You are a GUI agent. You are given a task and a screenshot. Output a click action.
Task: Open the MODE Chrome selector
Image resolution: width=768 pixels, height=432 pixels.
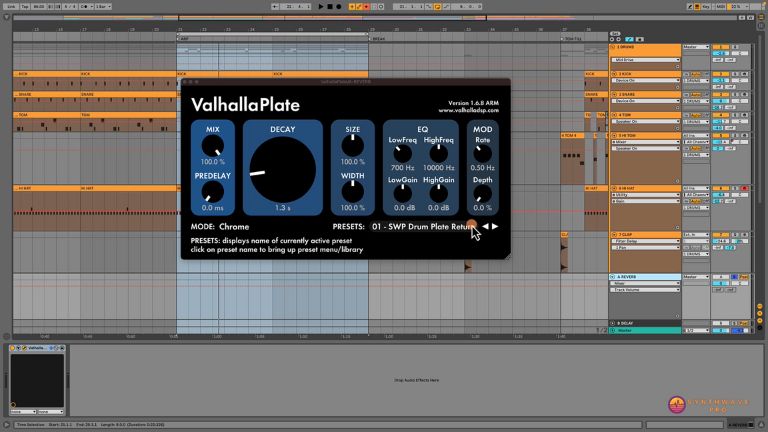(234, 227)
